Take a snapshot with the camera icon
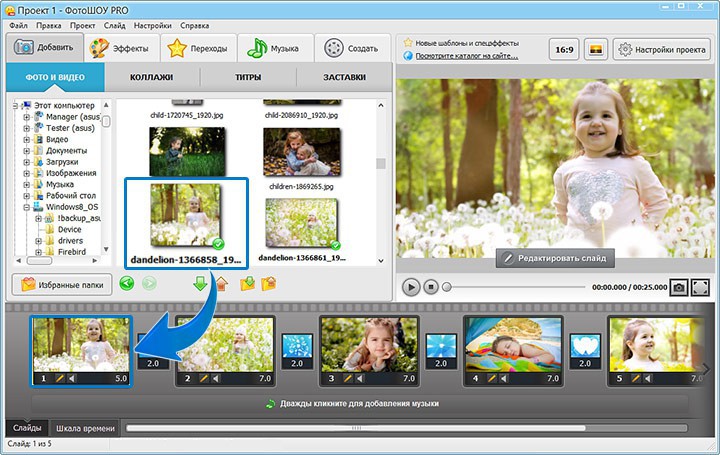720x455 pixels. (678, 287)
